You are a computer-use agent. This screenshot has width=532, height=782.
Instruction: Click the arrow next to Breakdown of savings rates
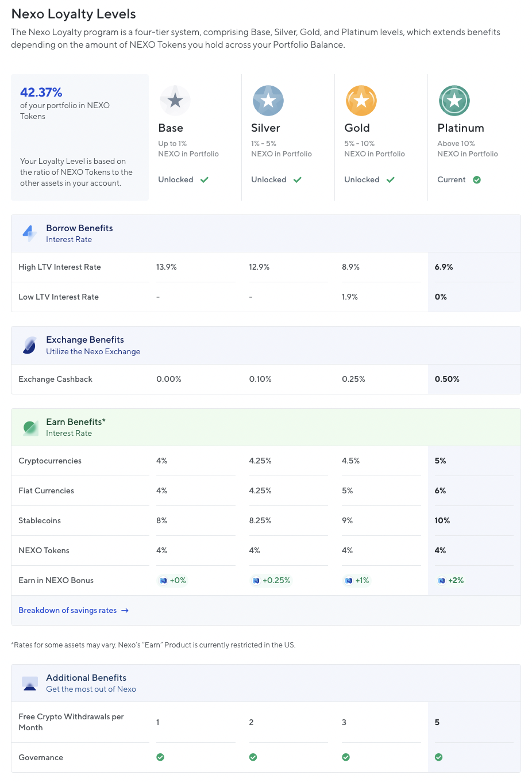(125, 611)
